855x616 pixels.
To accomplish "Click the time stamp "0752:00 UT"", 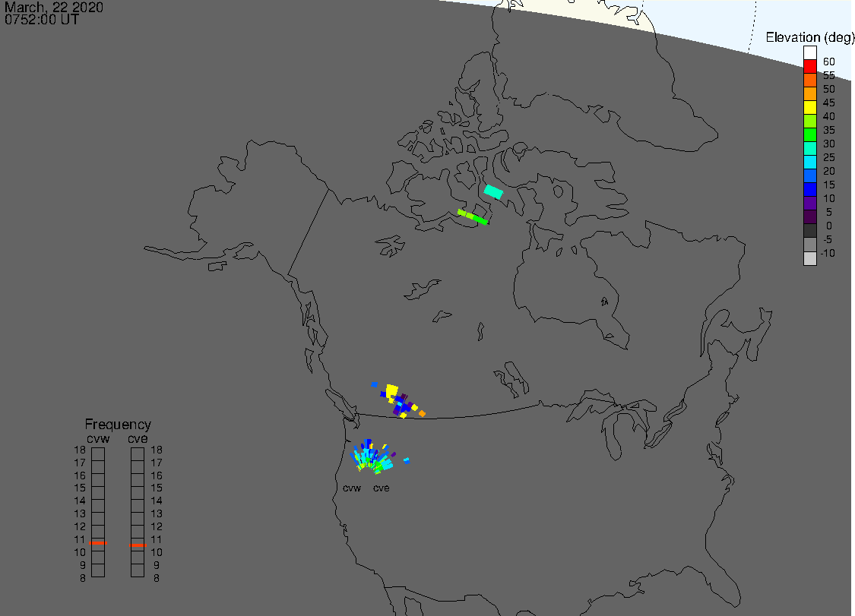I will [x=42, y=20].
